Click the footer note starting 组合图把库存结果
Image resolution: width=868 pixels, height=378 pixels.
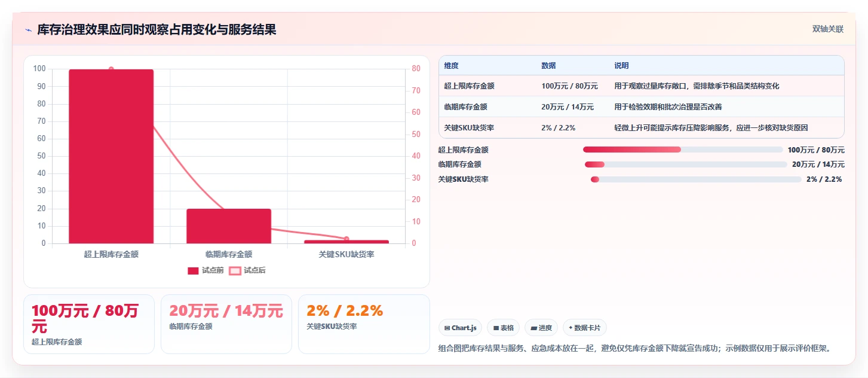(x=634, y=348)
